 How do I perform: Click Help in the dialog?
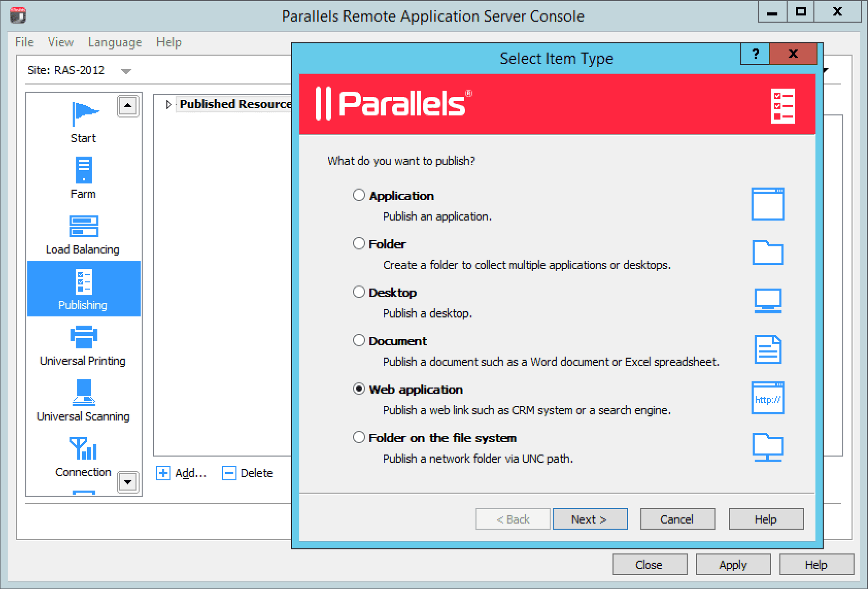tap(766, 519)
